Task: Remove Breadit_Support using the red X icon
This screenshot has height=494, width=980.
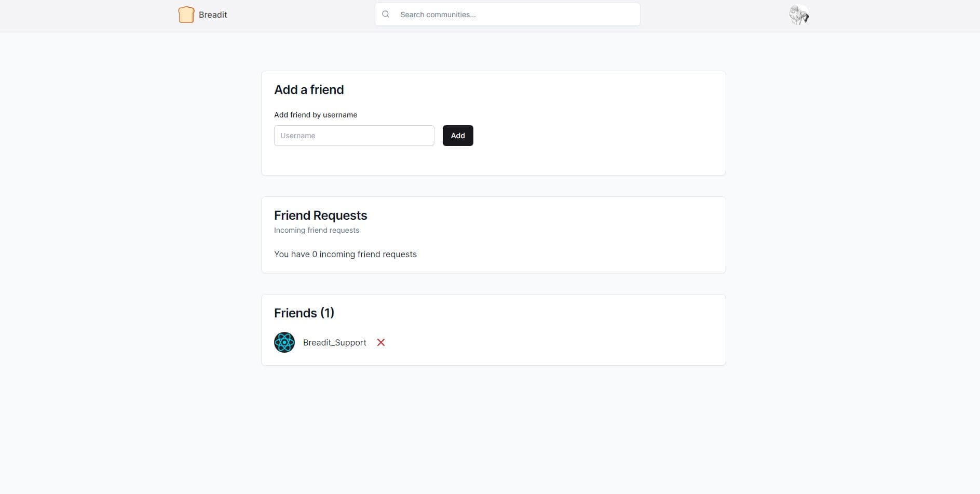Action: 380,342
